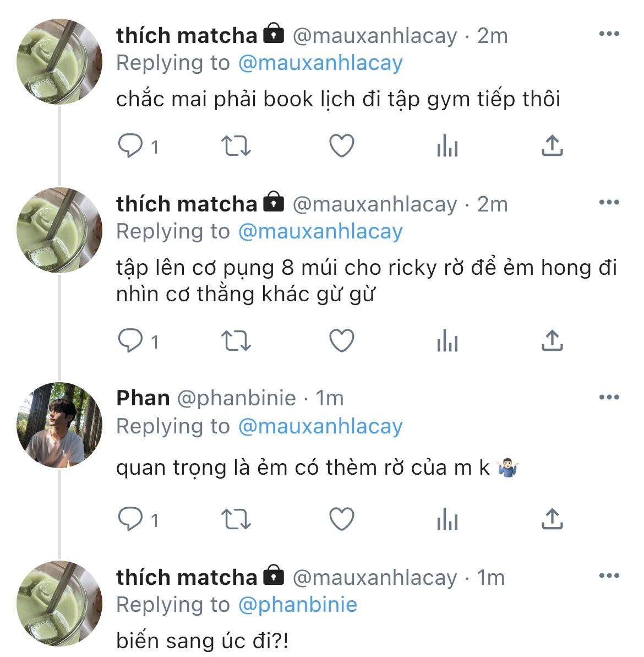Image resolution: width=644 pixels, height=657 pixels.
Task: Open more options on the ricky abs tweet
Action: coord(609,203)
